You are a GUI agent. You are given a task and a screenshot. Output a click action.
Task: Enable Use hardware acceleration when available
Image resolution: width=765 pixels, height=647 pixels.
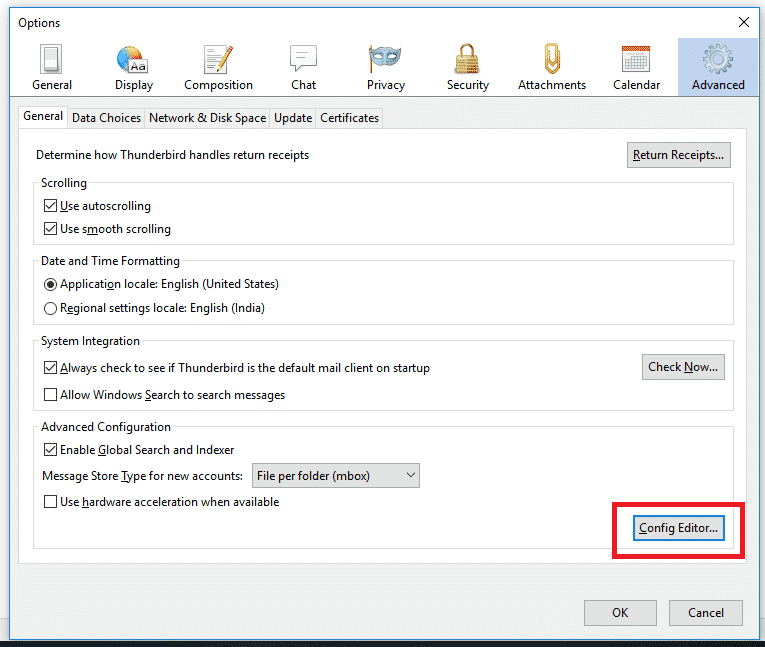[50, 502]
